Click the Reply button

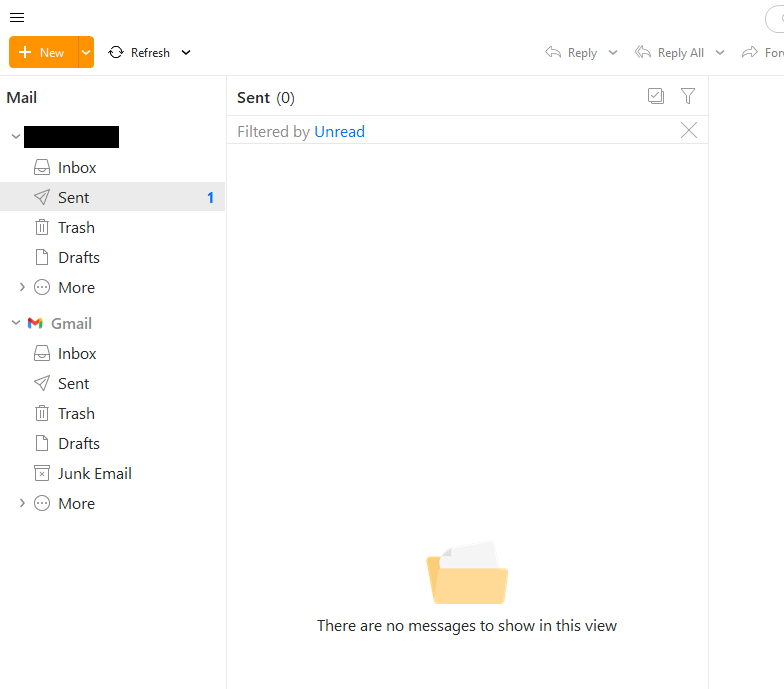[571, 52]
